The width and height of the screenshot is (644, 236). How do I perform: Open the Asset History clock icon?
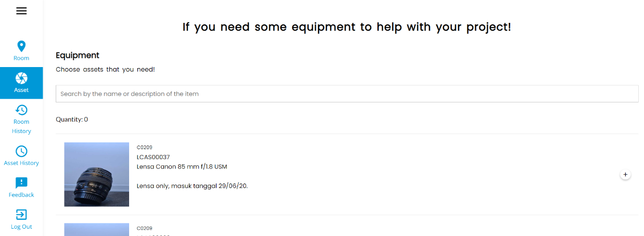pos(21,151)
